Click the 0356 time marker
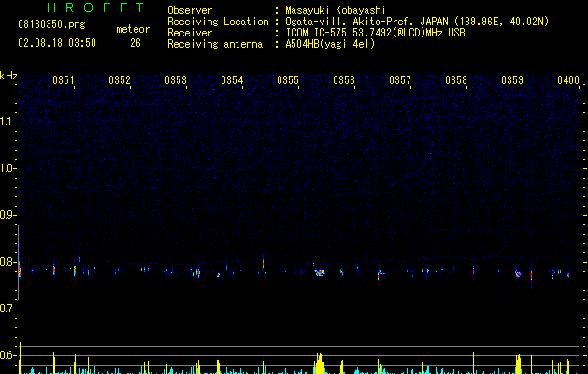Screen dimensions: 588x374 tap(344, 80)
